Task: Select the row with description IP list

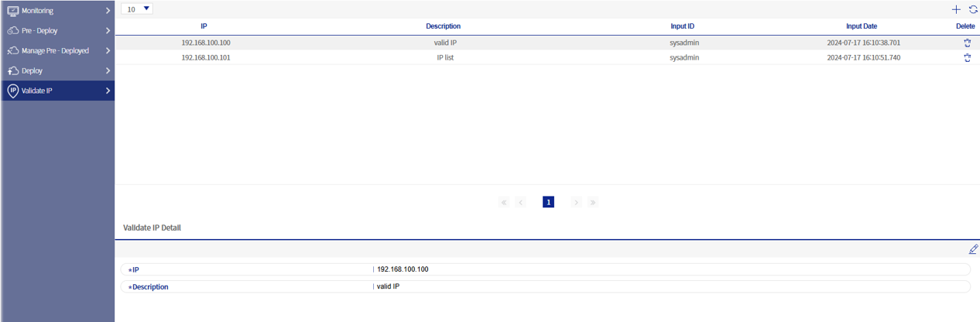Action: click(444, 58)
